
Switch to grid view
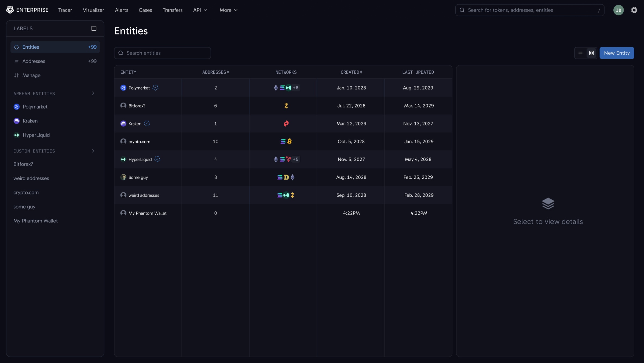pos(591,53)
